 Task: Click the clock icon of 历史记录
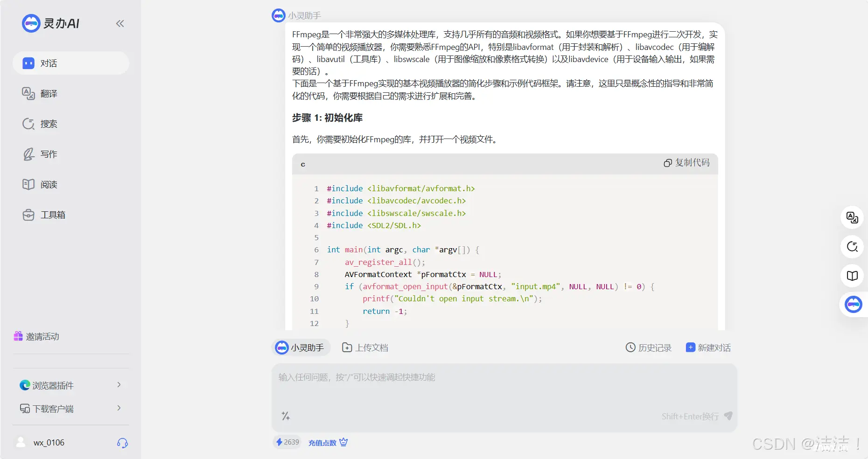(x=630, y=348)
